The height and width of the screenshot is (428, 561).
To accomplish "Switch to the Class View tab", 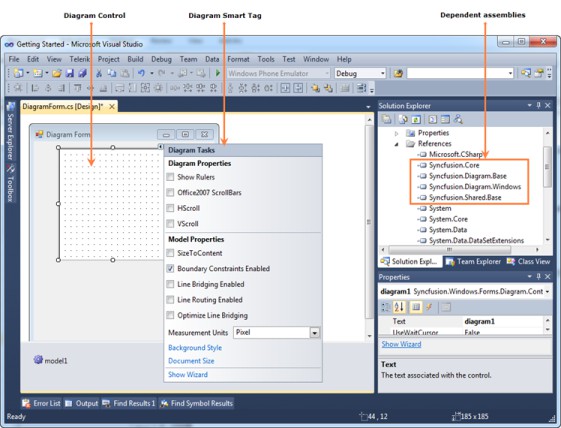I will click(x=528, y=262).
